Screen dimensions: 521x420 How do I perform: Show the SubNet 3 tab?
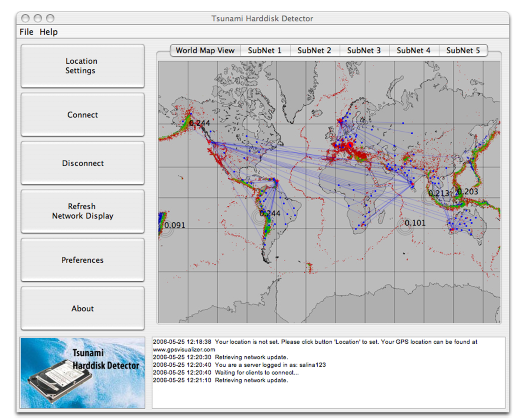(364, 50)
